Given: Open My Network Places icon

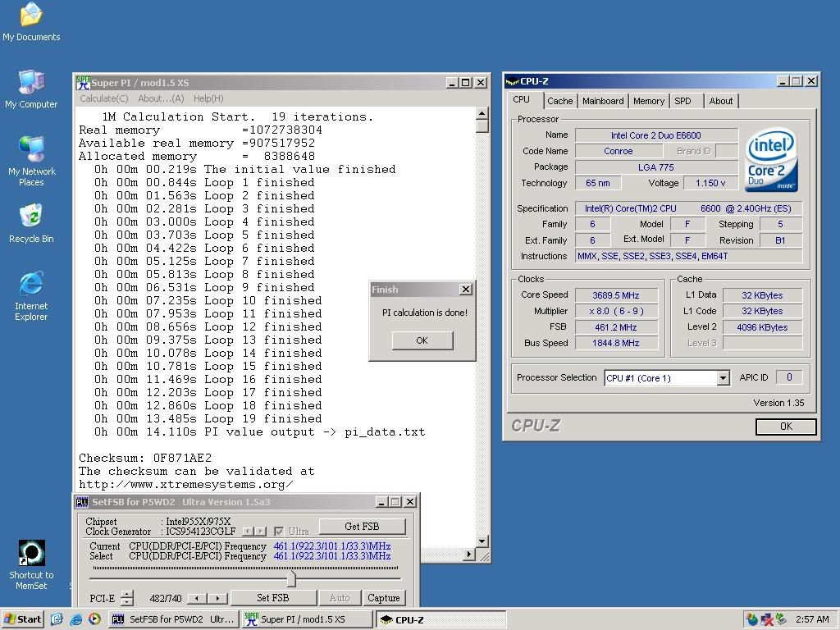Looking at the screenshot, I should [31, 150].
